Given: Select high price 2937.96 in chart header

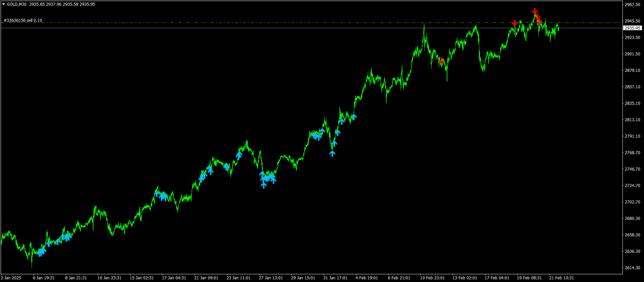Looking at the screenshot, I should [54, 4].
